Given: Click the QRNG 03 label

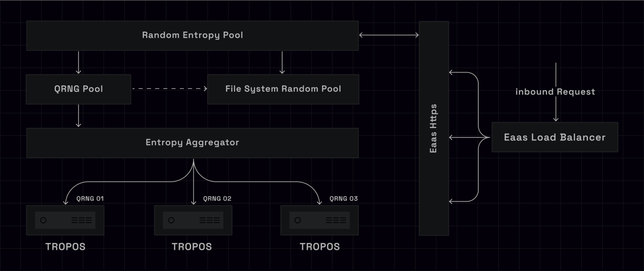Looking at the screenshot, I should tap(344, 198).
